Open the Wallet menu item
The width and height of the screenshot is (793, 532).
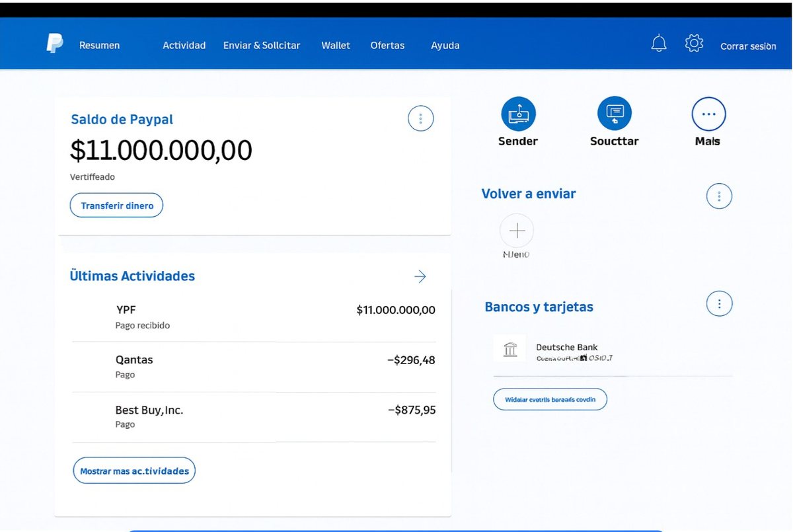[336, 46]
